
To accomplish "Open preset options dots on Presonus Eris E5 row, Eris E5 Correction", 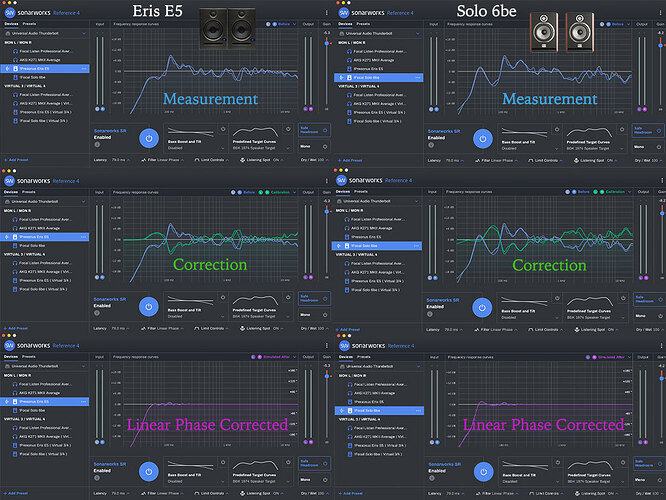I will (83, 237).
